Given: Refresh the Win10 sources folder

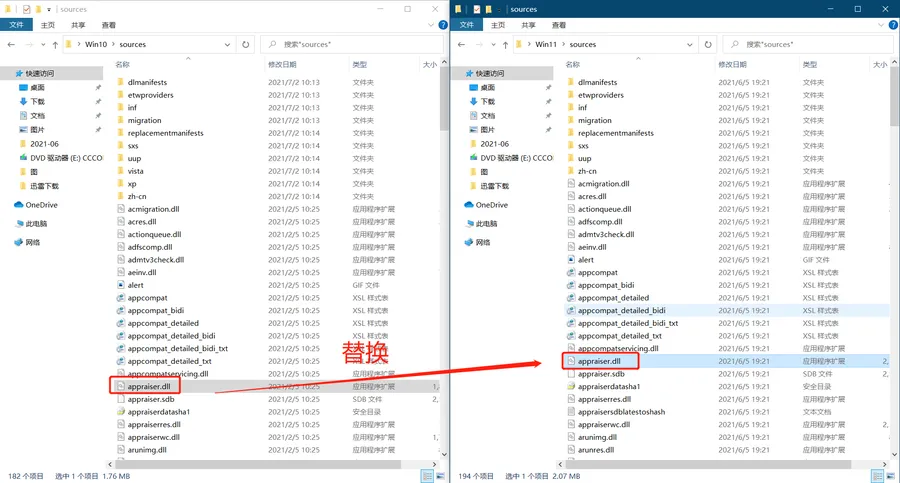Looking at the screenshot, I should point(246,44).
